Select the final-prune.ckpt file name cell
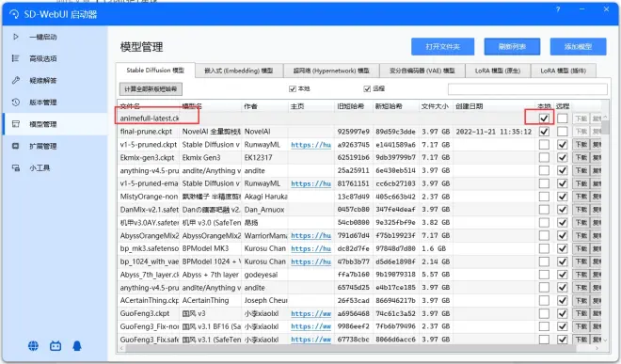 click(149, 132)
